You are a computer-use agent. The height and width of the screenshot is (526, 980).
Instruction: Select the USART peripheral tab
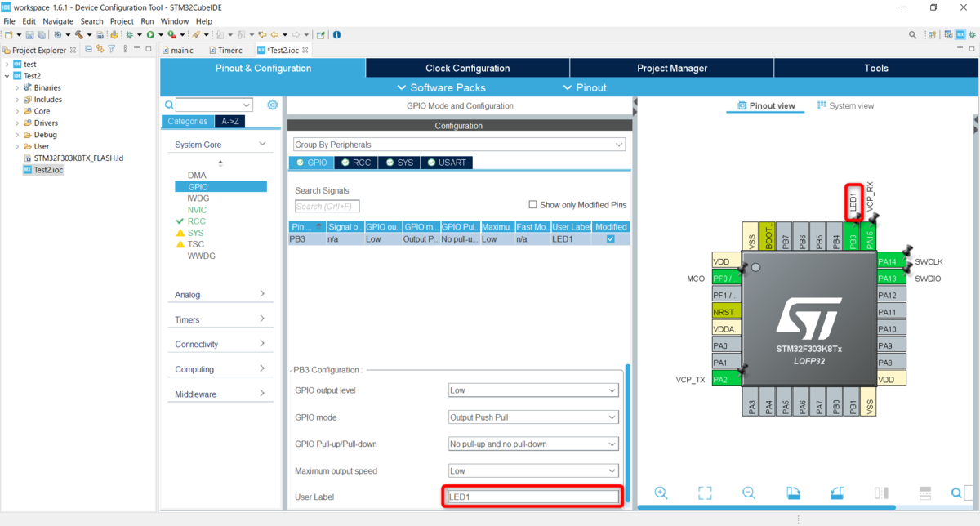point(447,163)
